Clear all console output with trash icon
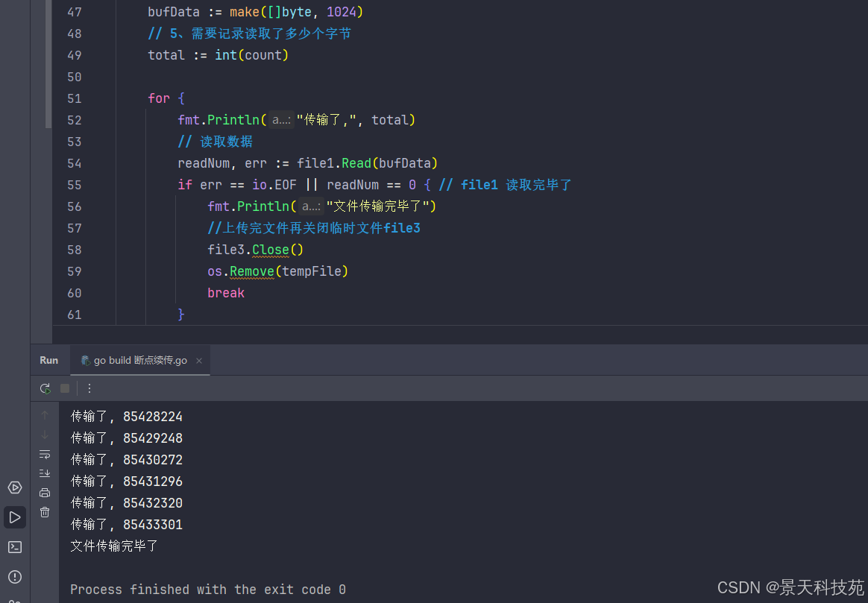The image size is (868, 603). [x=45, y=512]
